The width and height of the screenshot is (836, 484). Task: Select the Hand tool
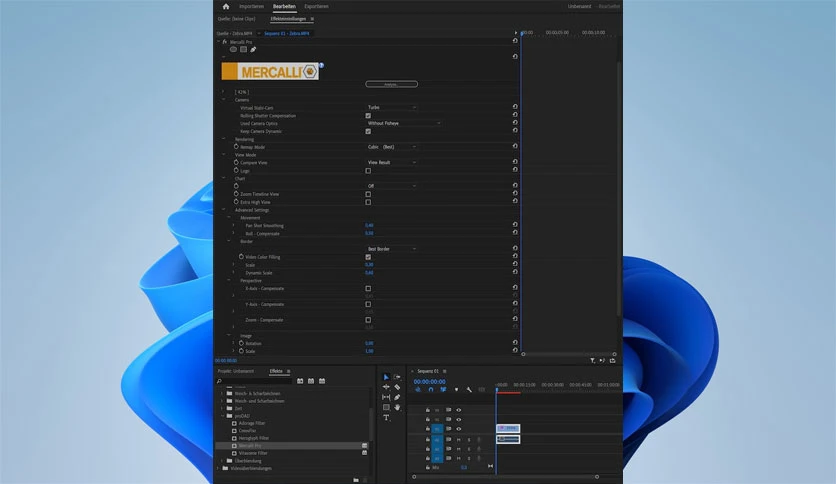[x=397, y=407]
